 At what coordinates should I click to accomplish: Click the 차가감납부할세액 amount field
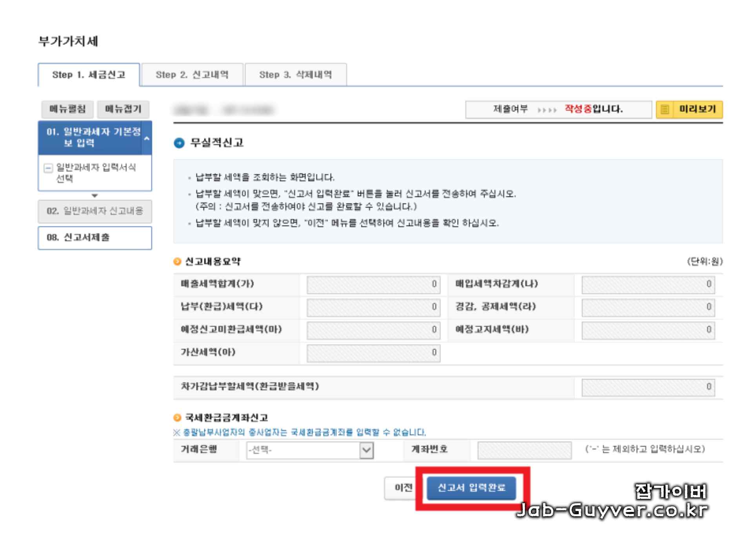(x=648, y=387)
